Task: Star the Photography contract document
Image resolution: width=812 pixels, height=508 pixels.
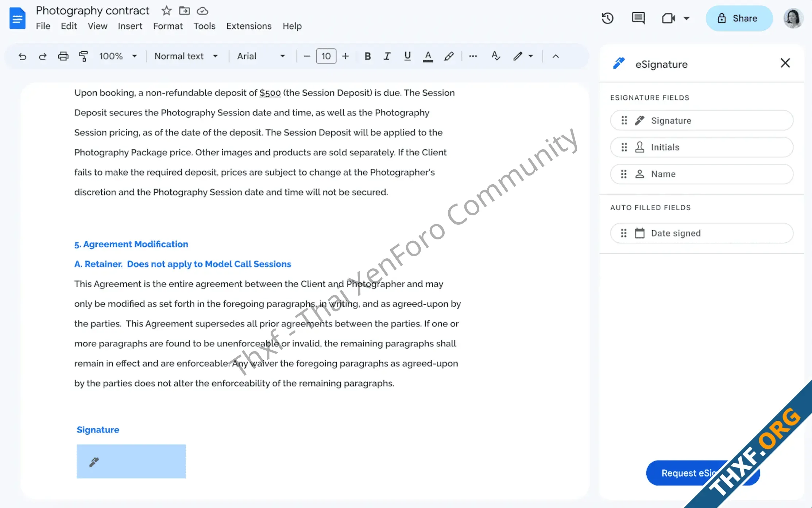Action: (x=166, y=11)
